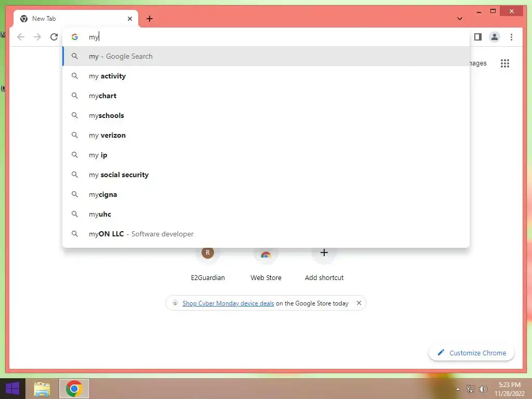Choose 'mycigna' suggestion
The image size is (532, 399).
point(266,194)
